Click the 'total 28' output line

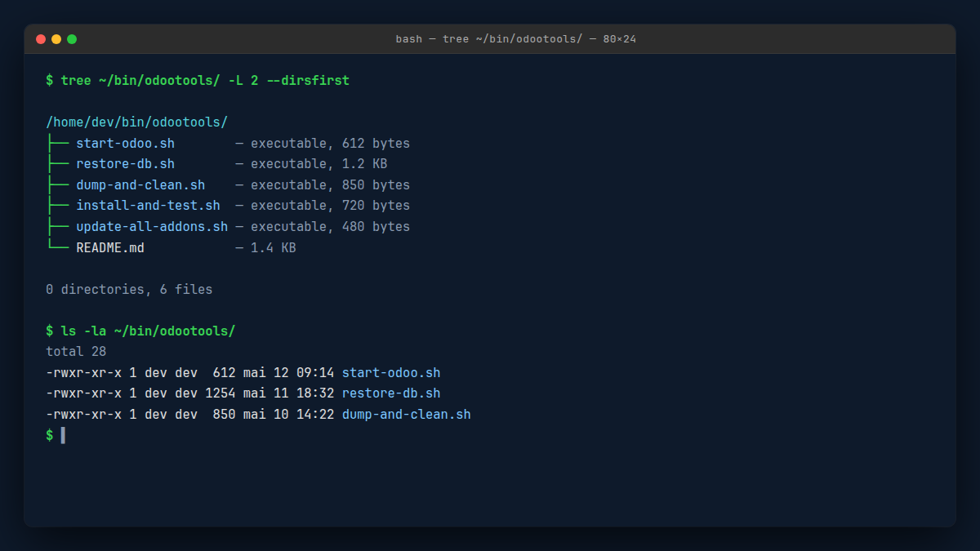(x=76, y=352)
